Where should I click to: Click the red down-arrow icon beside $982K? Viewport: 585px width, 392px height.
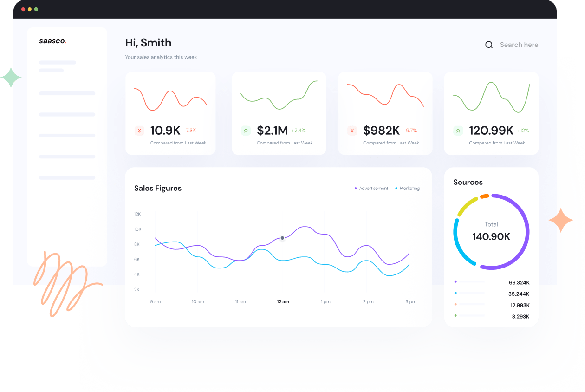(352, 131)
